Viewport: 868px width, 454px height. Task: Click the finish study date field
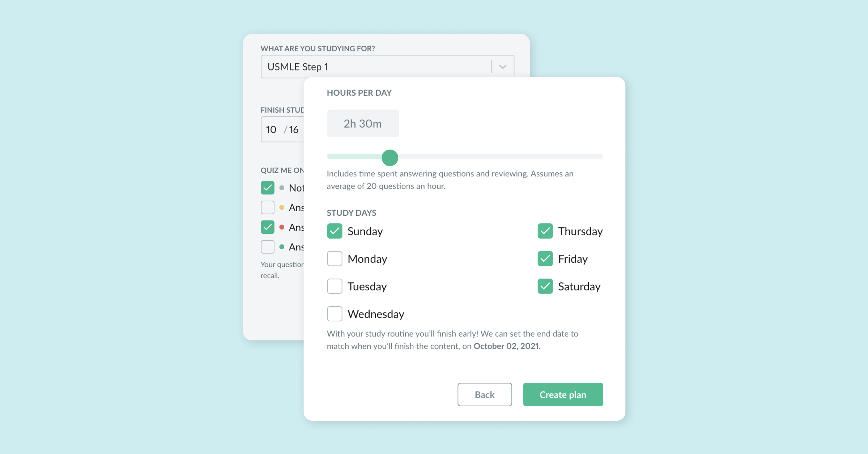pyautogui.click(x=283, y=129)
